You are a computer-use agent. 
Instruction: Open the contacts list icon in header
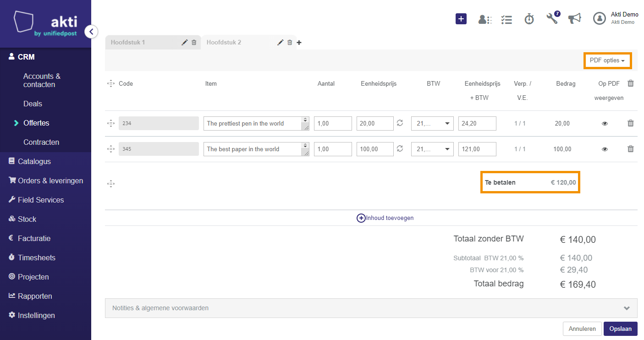tap(485, 19)
